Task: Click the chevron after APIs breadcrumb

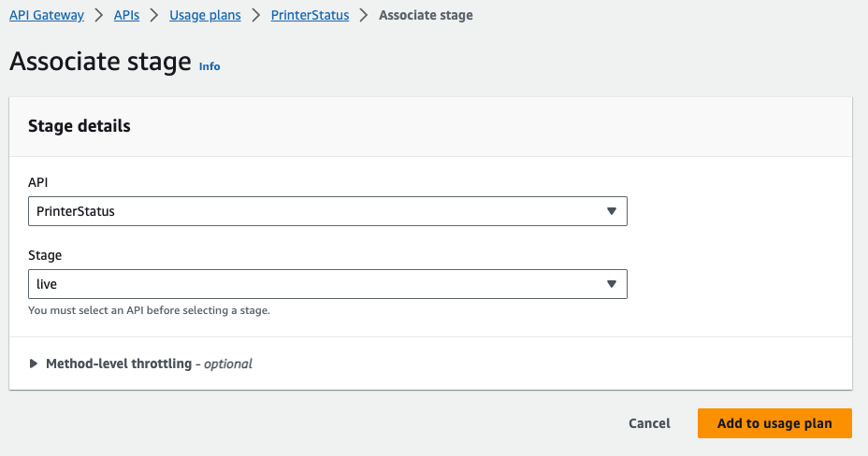Action: pos(154,16)
